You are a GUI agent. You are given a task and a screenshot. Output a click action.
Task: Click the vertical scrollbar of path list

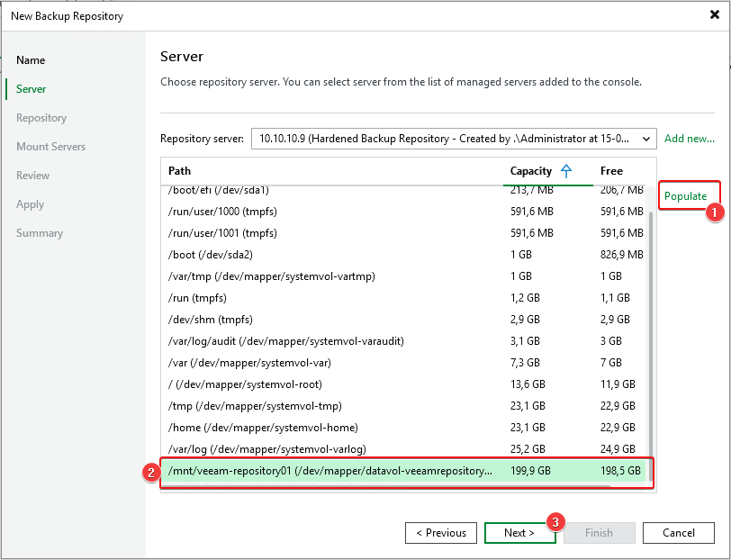pos(651,342)
